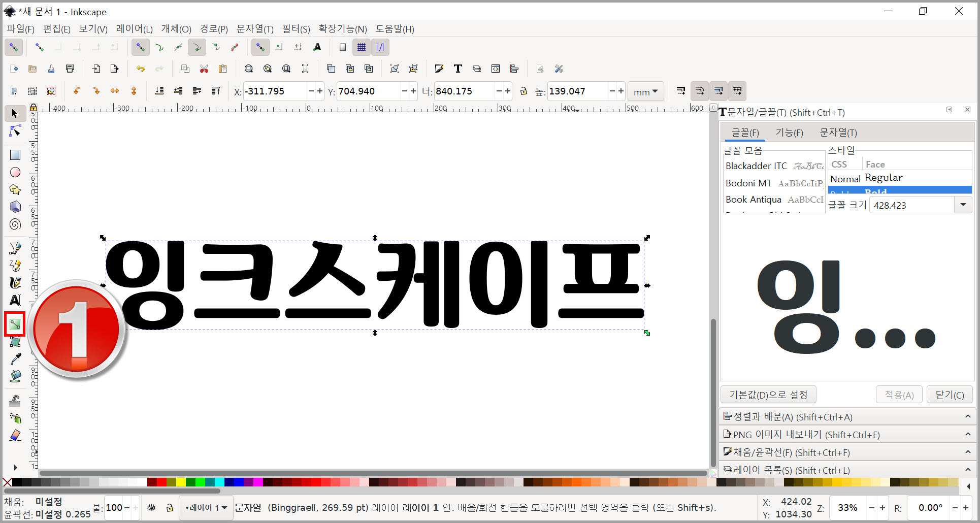This screenshot has width=980, height=523.
Task: Click the 기본값(D)으로 설정 button
Action: tap(768, 395)
